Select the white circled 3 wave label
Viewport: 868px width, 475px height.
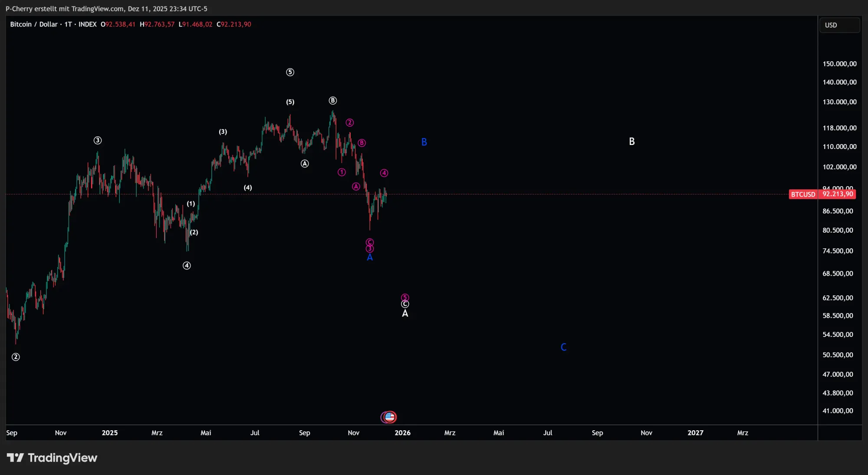pyautogui.click(x=98, y=140)
